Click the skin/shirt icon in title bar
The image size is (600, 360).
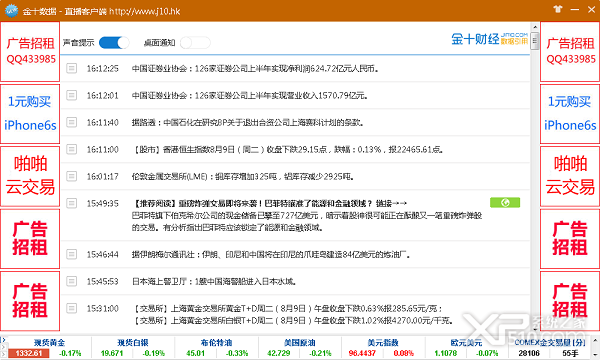558,9
